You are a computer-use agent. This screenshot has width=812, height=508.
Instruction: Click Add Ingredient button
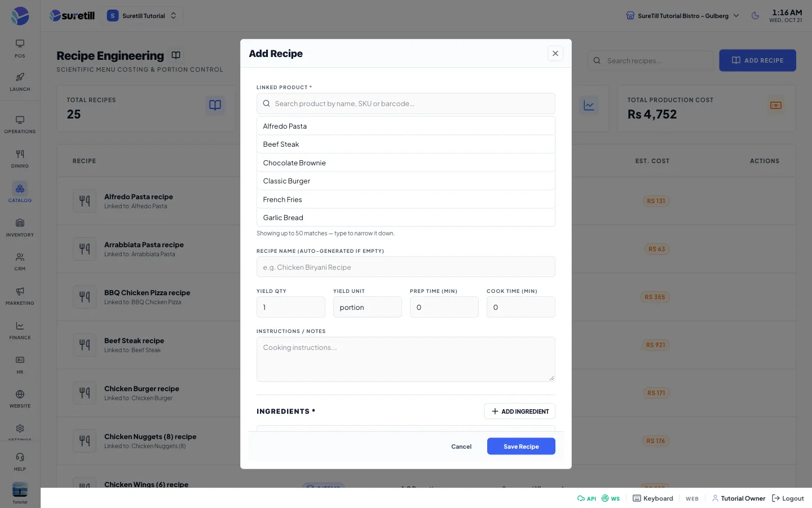coord(520,411)
